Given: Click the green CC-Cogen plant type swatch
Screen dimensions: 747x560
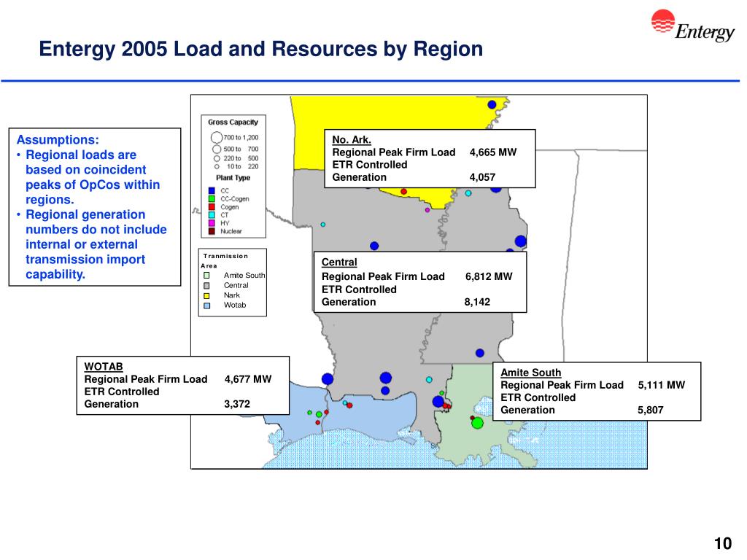Looking at the screenshot, I should [212, 198].
